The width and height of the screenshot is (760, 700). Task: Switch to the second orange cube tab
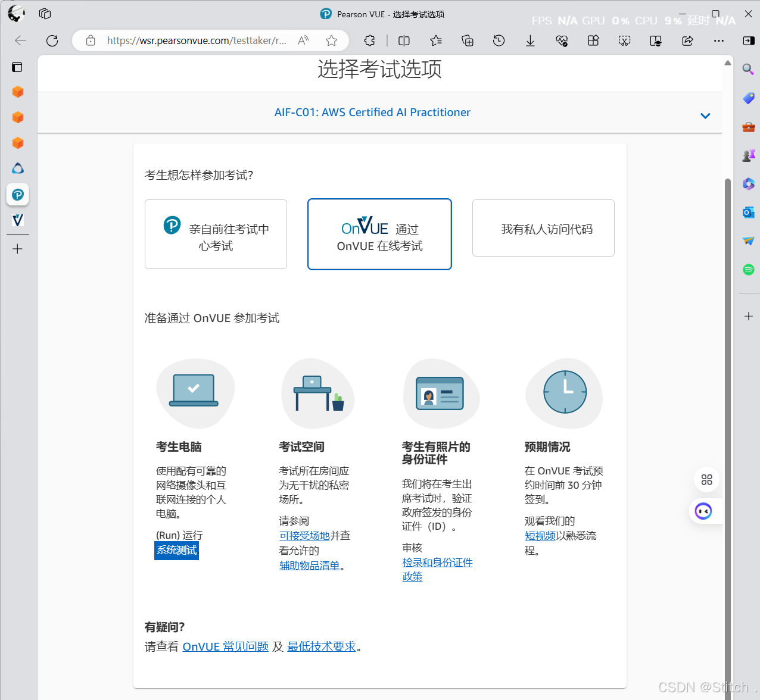click(18, 117)
